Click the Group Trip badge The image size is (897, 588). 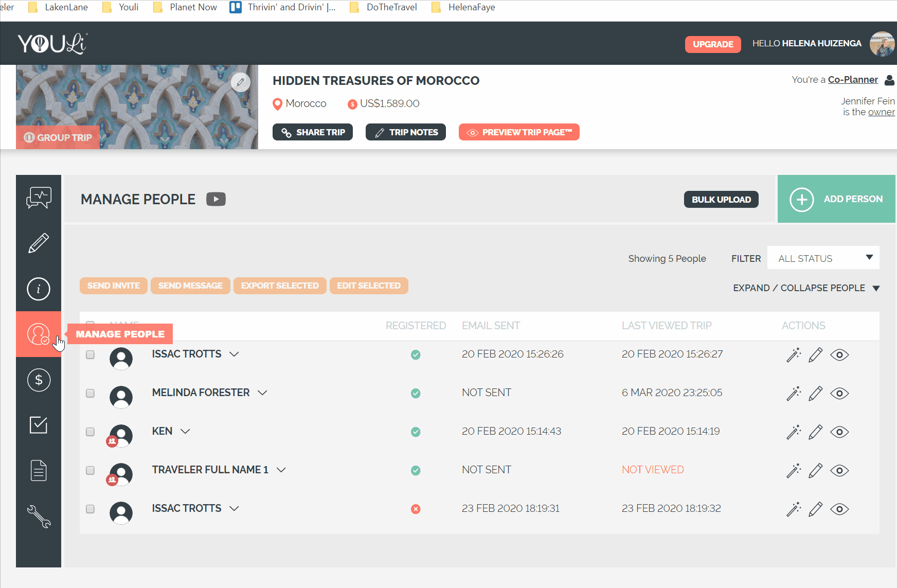pos(58,137)
